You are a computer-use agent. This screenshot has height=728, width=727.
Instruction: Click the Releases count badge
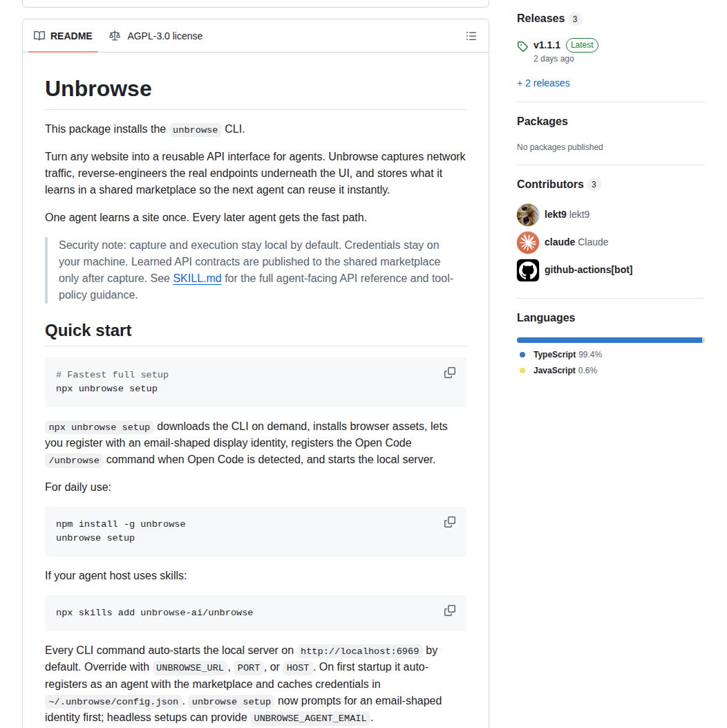pyautogui.click(x=575, y=19)
